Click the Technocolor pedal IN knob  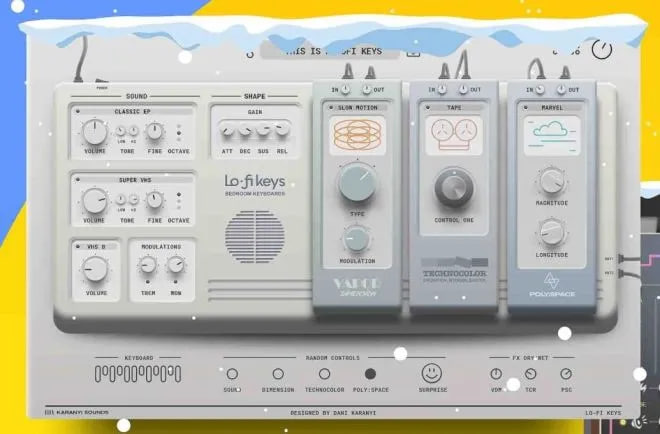[x=442, y=89]
